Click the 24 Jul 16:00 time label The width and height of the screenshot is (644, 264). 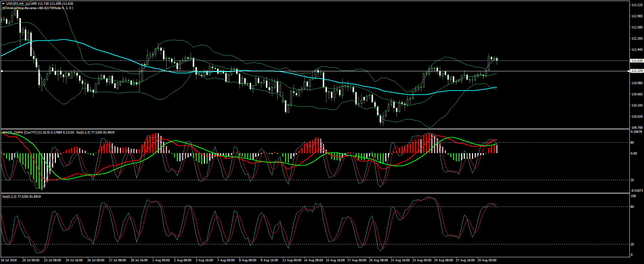click(74, 260)
